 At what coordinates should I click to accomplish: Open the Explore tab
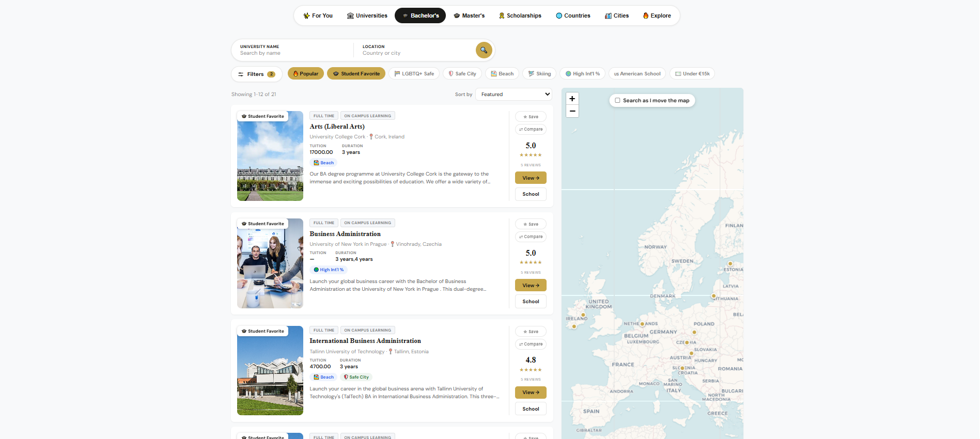pyautogui.click(x=657, y=15)
